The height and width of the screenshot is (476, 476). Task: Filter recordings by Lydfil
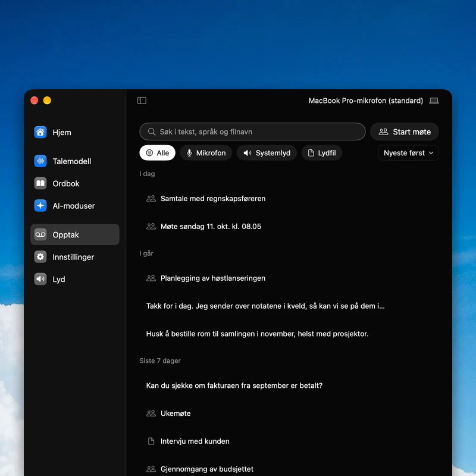[x=322, y=153]
